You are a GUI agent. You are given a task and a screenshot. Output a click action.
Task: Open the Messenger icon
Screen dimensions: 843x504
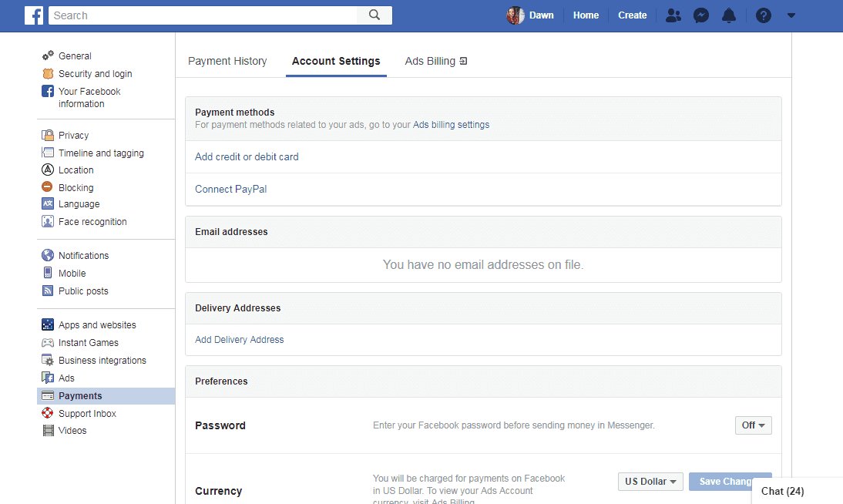[x=700, y=15]
